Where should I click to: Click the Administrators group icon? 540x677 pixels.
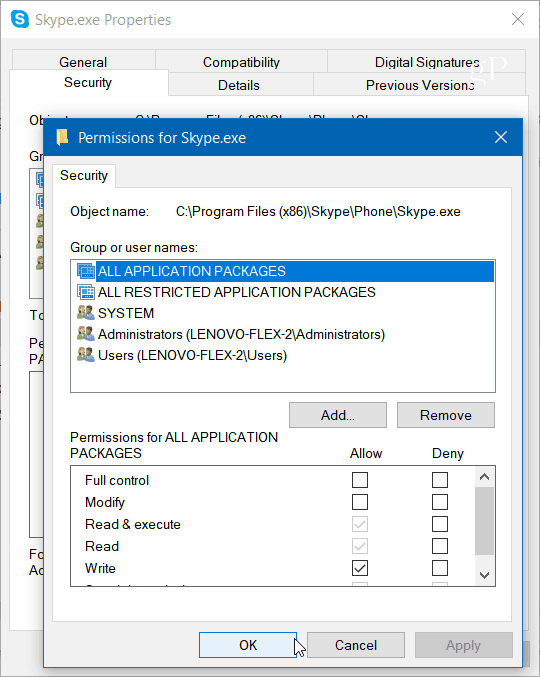pos(85,334)
